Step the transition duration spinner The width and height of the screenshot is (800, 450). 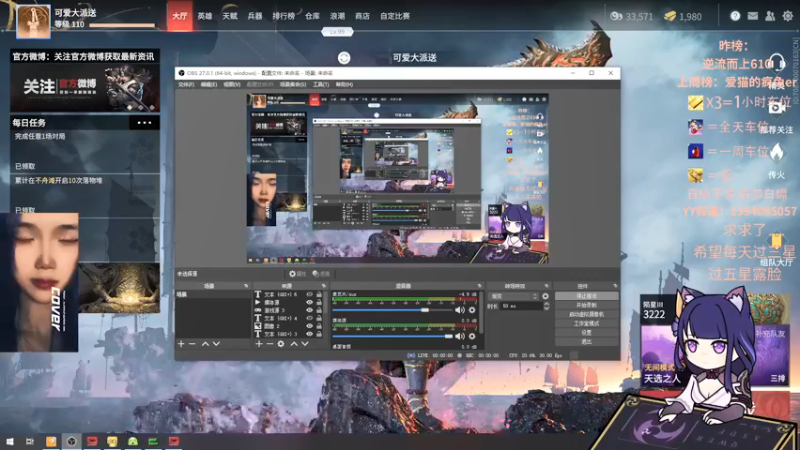click(546, 306)
